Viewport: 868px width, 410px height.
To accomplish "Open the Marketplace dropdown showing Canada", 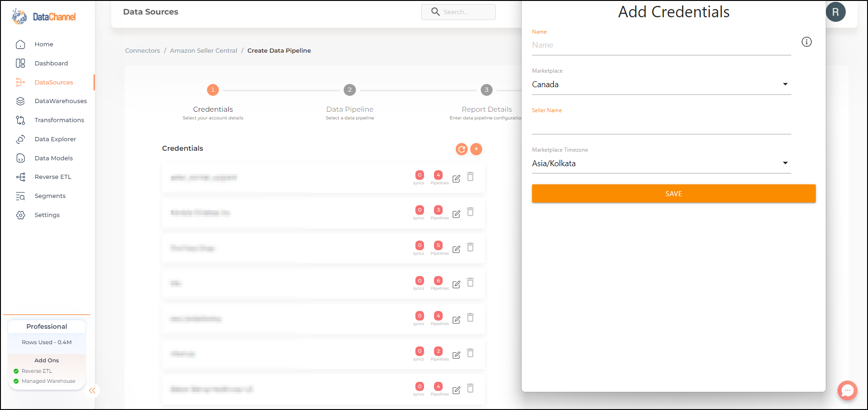I will tap(661, 84).
